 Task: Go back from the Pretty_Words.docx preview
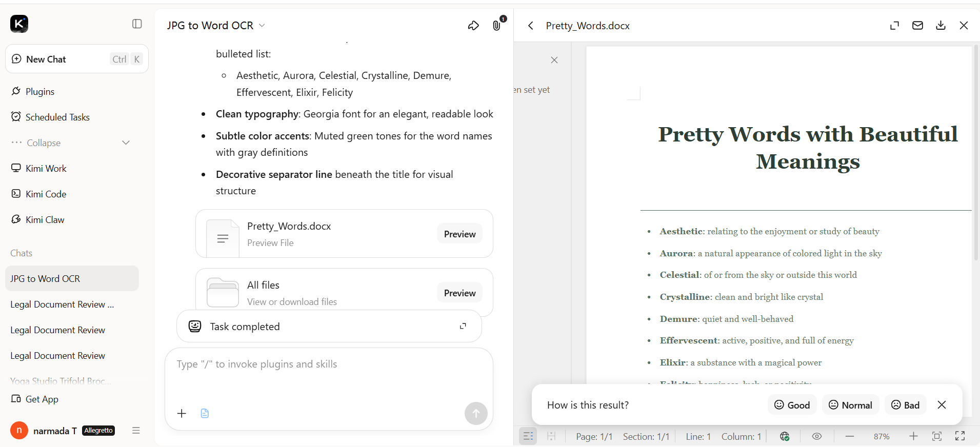click(x=531, y=26)
